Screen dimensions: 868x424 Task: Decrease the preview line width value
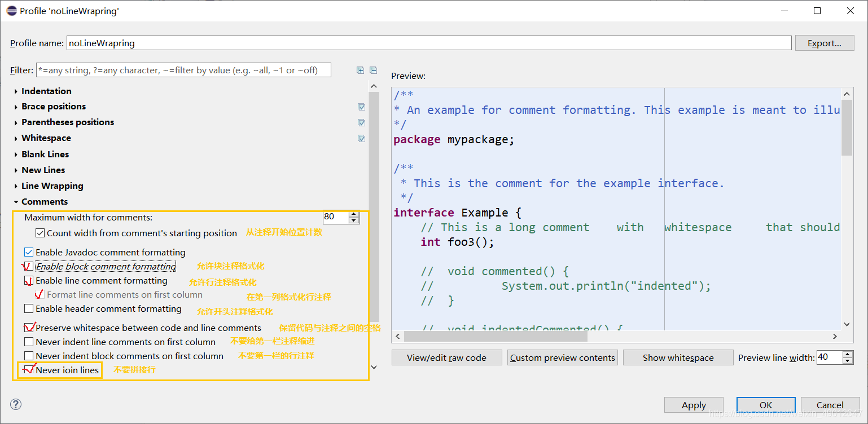point(848,360)
